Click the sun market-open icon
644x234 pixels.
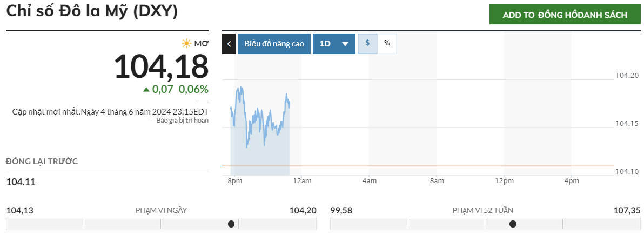pyautogui.click(x=186, y=43)
